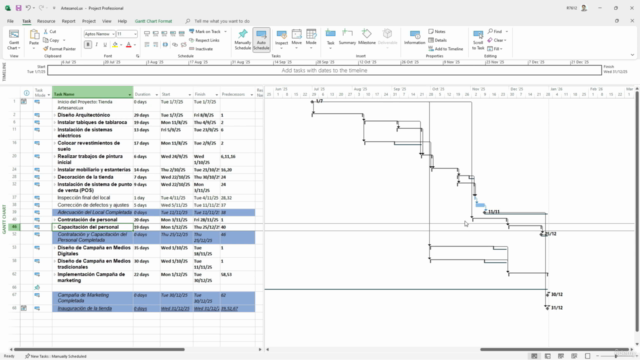Click the background highlight color button
Viewport: 640px width, 360px height.
pos(115,44)
